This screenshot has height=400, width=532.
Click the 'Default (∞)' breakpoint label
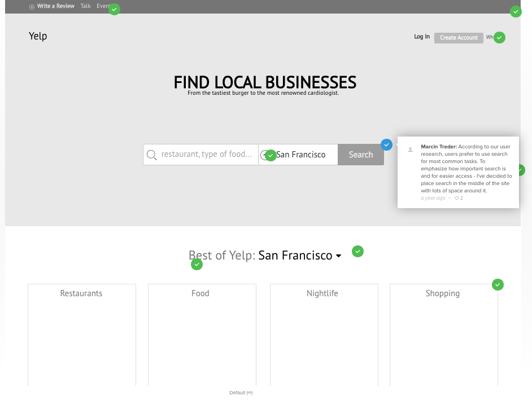(x=241, y=393)
